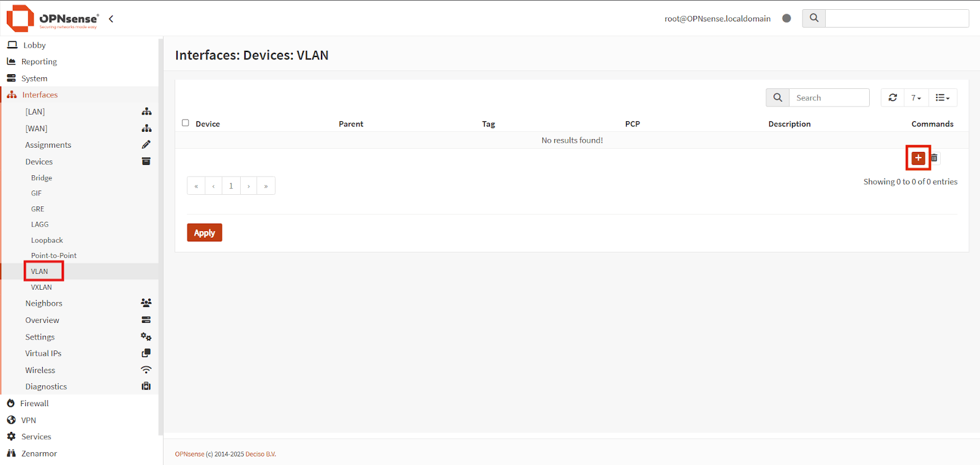Expand the Neighbors submenu

click(x=43, y=303)
